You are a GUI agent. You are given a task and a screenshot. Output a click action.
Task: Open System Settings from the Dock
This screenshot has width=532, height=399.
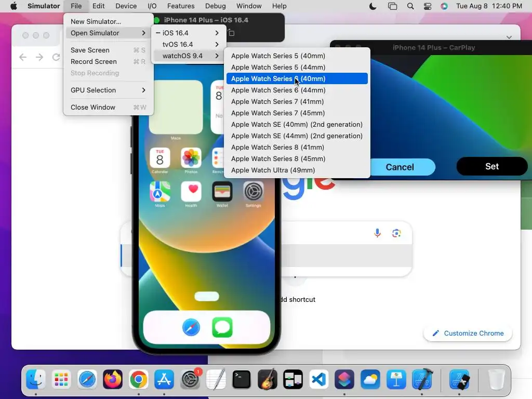190,379
